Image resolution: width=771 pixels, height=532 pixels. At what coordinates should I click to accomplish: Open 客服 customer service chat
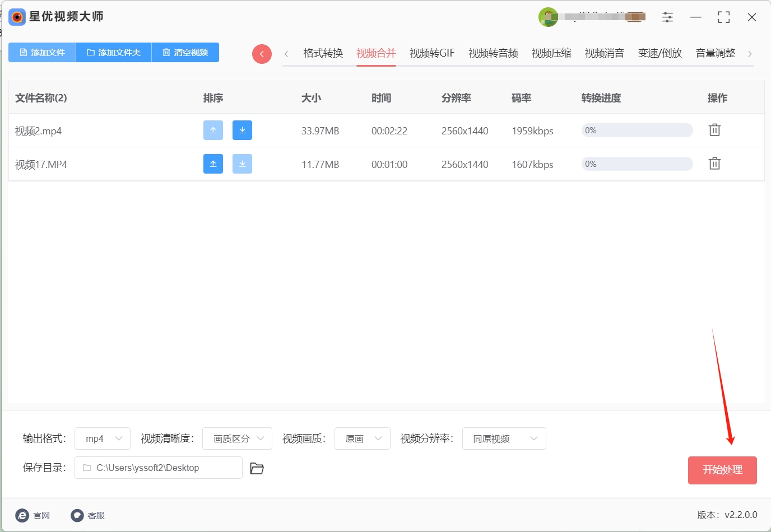(x=88, y=515)
